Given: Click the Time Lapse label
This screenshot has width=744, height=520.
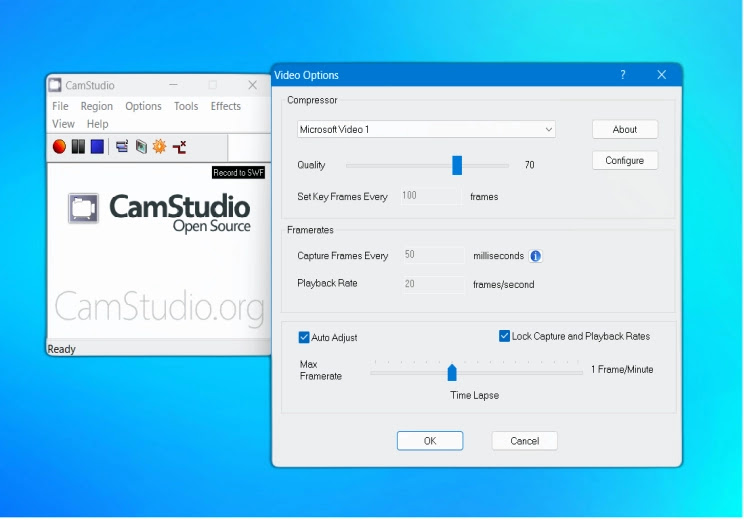Looking at the screenshot, I should (x=474, y=395).
